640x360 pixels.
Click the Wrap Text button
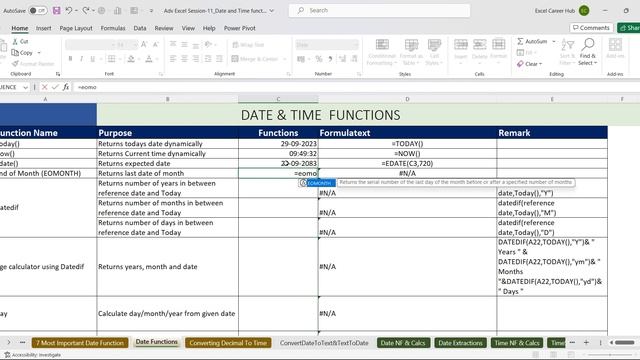pos(248,44)
